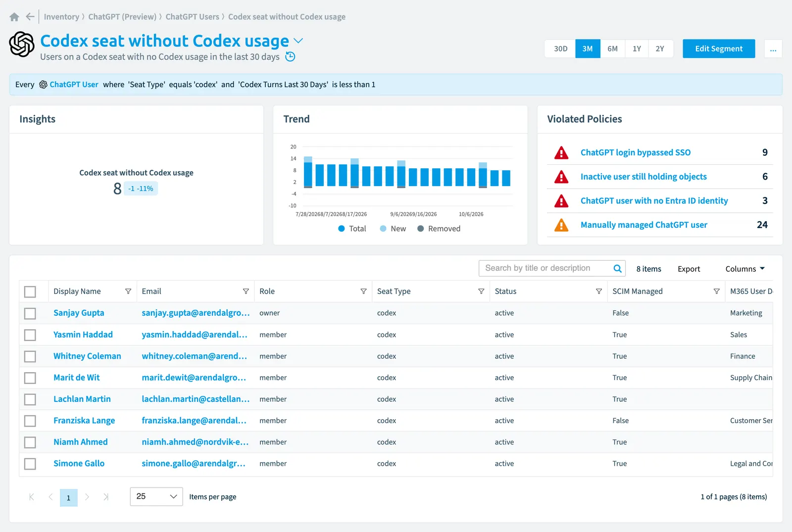
Task: Open the more options ellipsis menu
Action: 773,49
